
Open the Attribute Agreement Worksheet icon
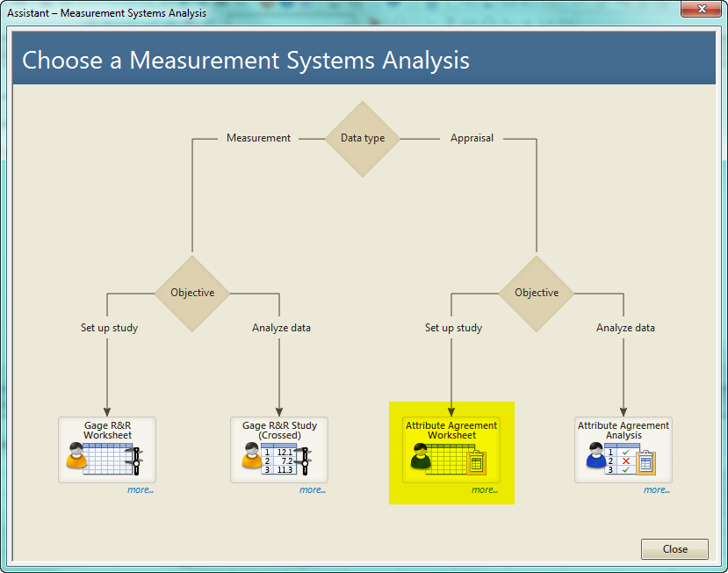pyautogui.click(x=451, y=449)
